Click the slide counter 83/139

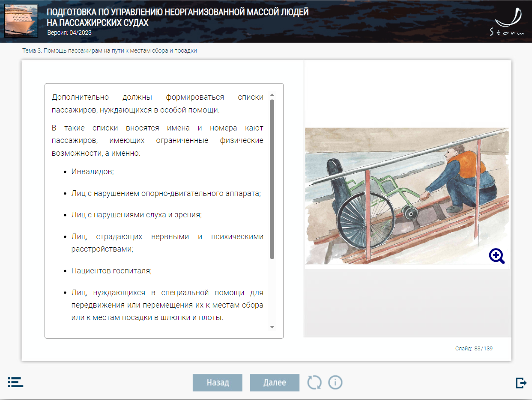pyautogui.click(x=474, y=349)
